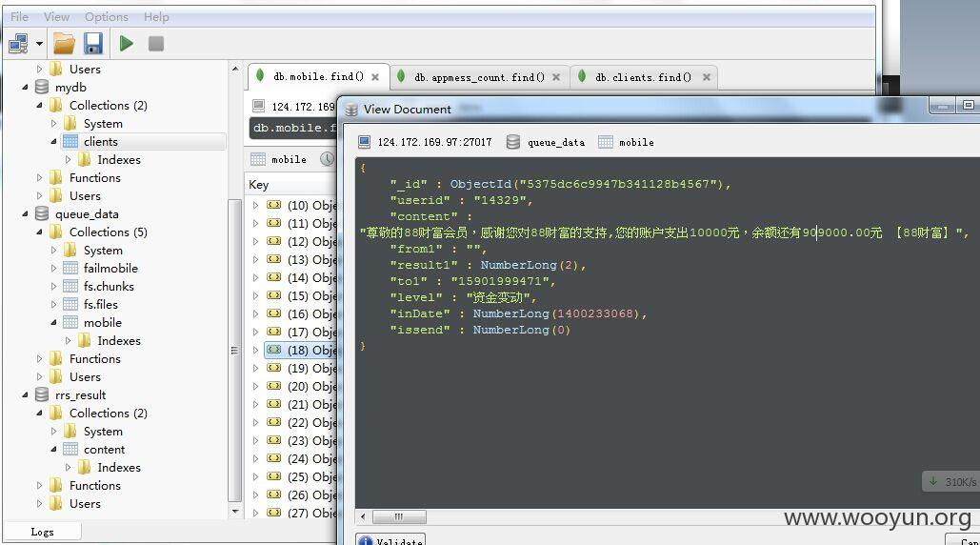This screenshot has height=545, width=980.
Task: Open the Options menu
Action: coord(107,17)
